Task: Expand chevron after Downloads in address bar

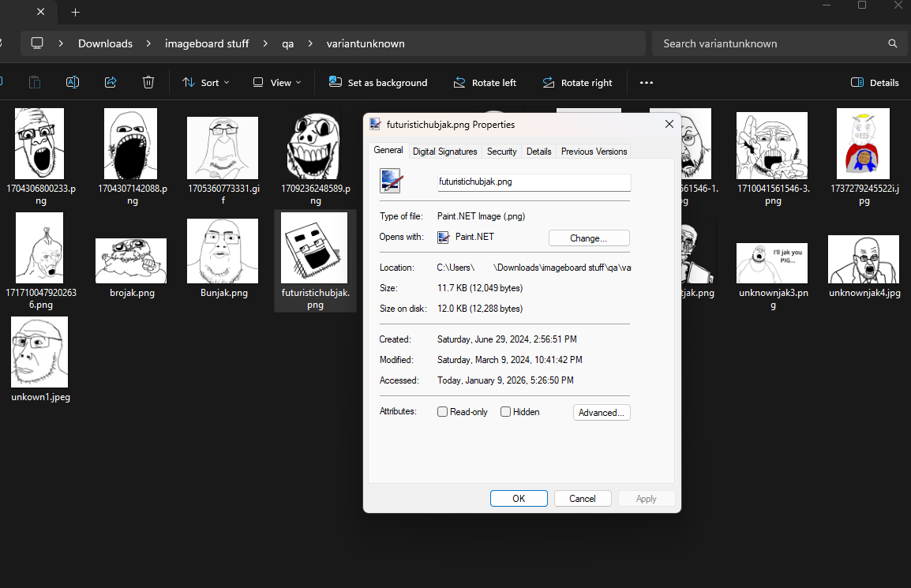Action: pyautogui.click(x=148, y=43)
